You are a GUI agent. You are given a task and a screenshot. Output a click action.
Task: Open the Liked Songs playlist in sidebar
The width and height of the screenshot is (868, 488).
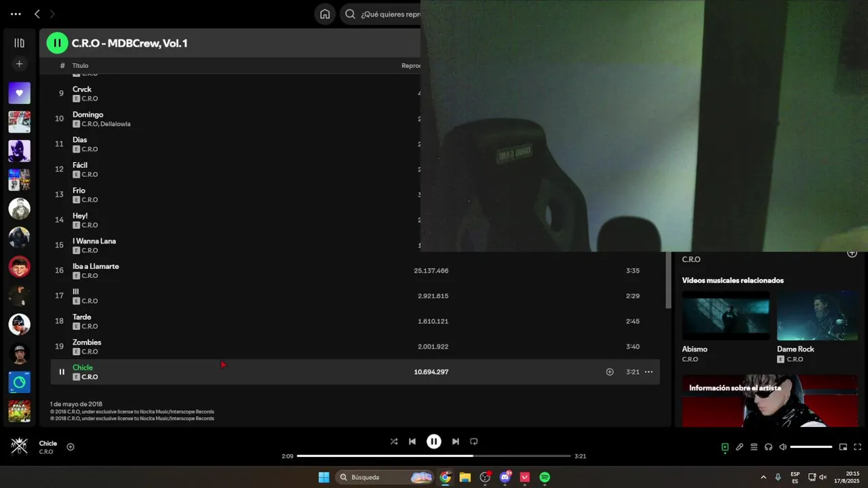(19, 93)
